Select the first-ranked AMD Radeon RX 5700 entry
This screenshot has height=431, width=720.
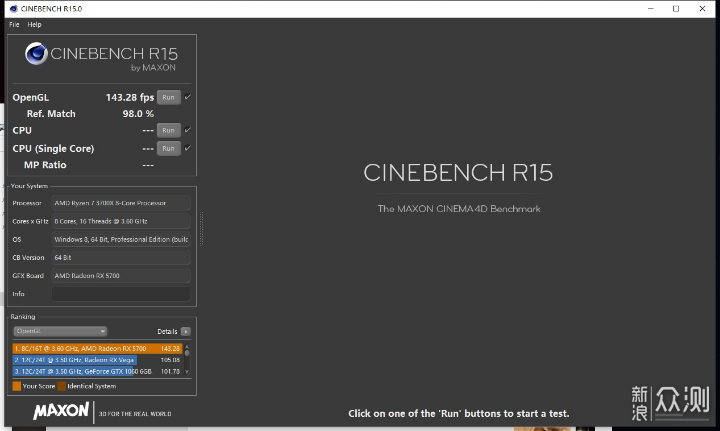[x=97, y=348]
